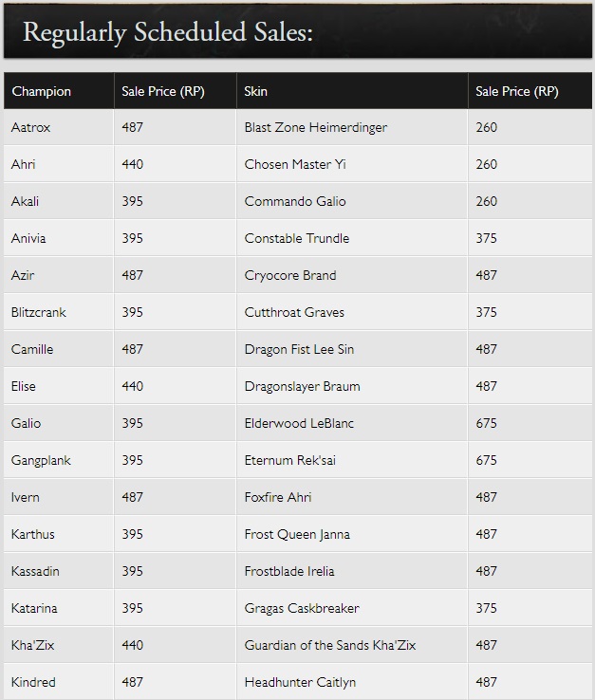Click the Regularly Scheduled Sales heading

pyautogui.click(x=168, y=32)
